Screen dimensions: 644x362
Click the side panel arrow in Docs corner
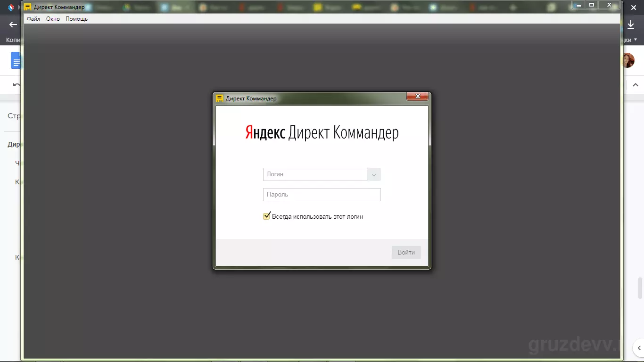639,348
